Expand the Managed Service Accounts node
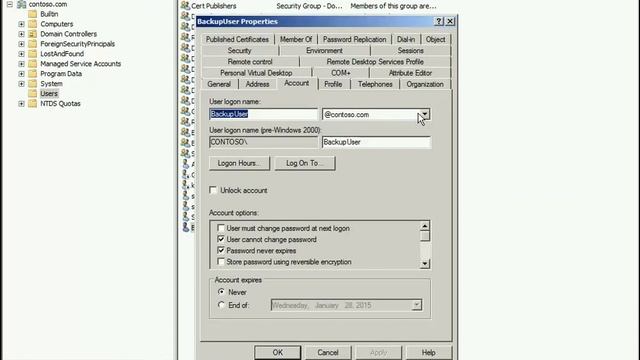Screen dimensions: 640x360 (22, 64)
